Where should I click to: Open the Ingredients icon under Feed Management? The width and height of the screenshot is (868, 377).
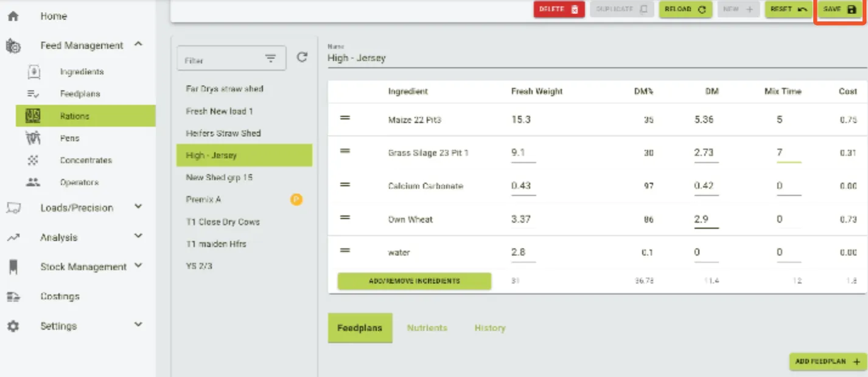point(34,72)
